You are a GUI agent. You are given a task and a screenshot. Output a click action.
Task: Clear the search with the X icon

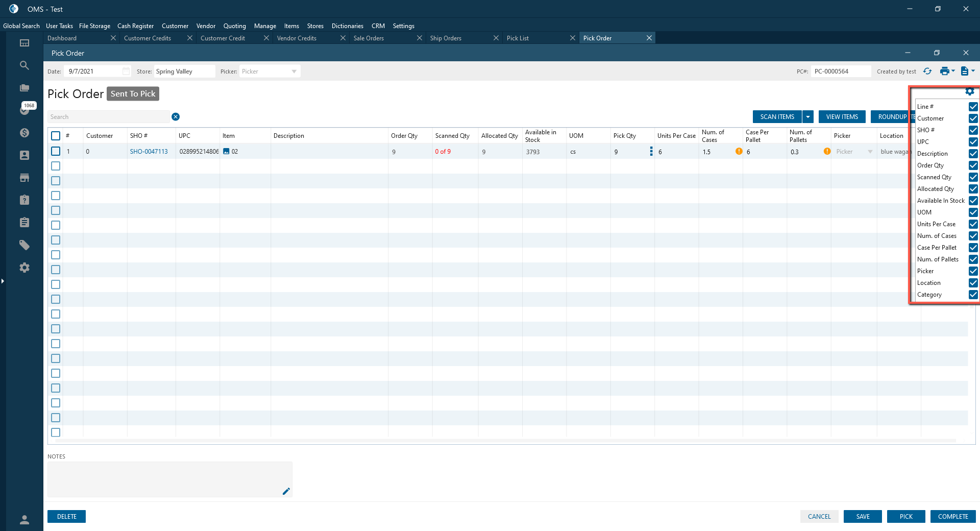(176, 117)
